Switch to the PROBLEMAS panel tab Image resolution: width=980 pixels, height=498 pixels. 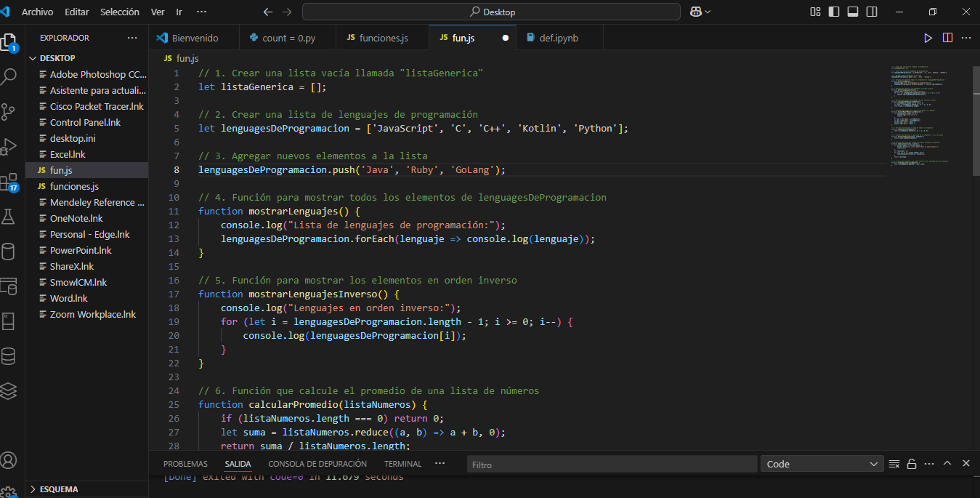[x=185, y=464]
